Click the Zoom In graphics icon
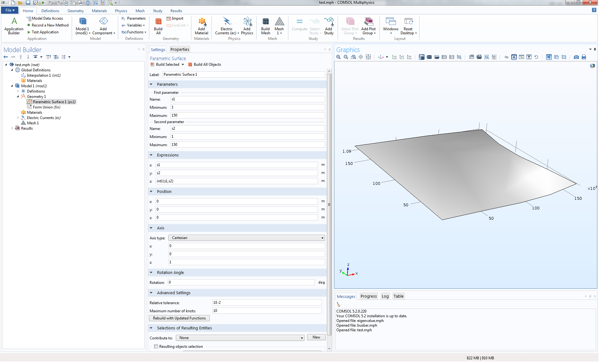Image resolution: width=601 pixels, height=364 pixels. [338, 57]
